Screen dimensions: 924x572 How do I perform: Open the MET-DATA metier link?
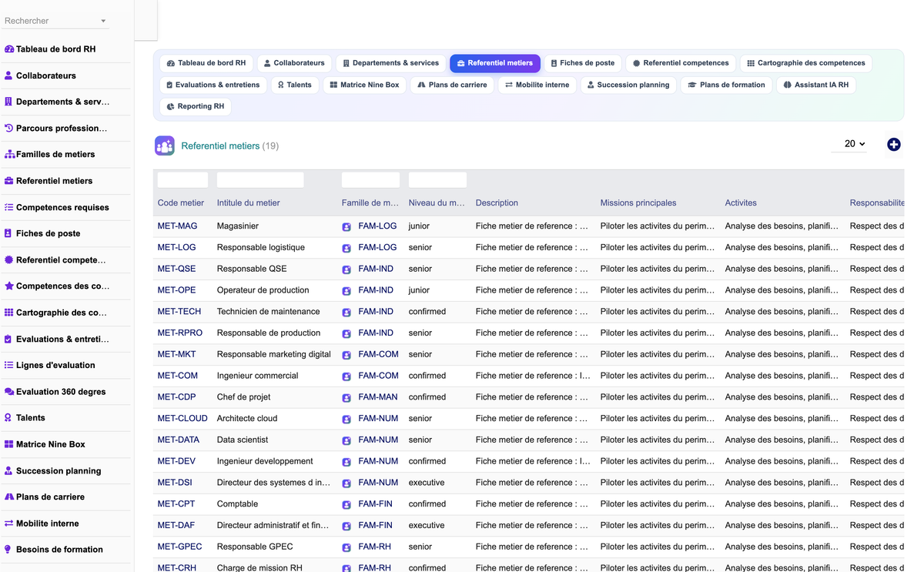[178, 440]
